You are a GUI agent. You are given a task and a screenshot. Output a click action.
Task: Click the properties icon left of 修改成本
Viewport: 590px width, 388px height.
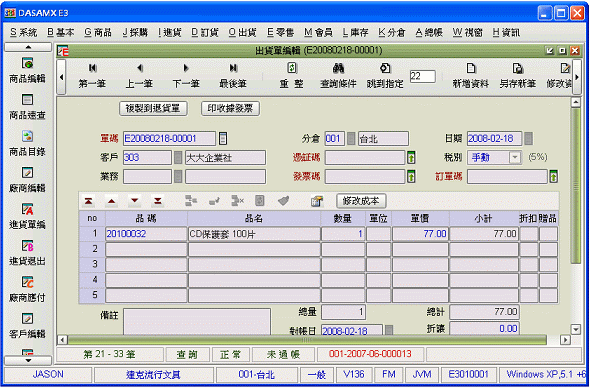(317, 201)
